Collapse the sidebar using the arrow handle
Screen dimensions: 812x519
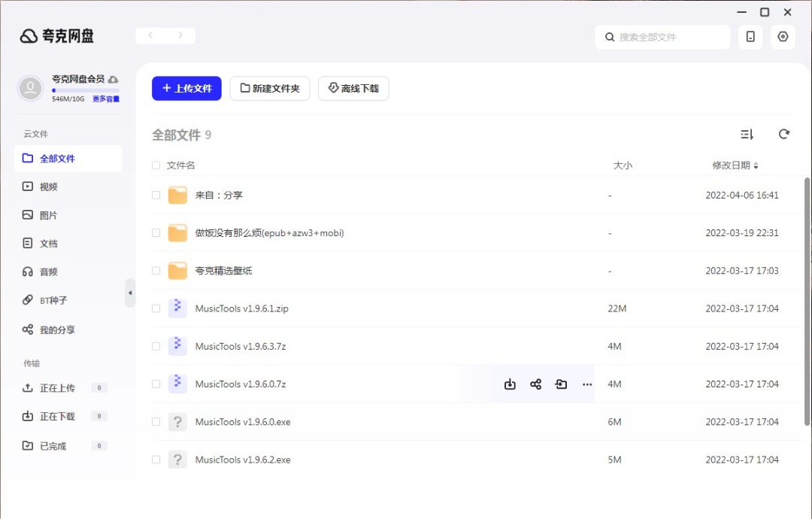(130, 293)
